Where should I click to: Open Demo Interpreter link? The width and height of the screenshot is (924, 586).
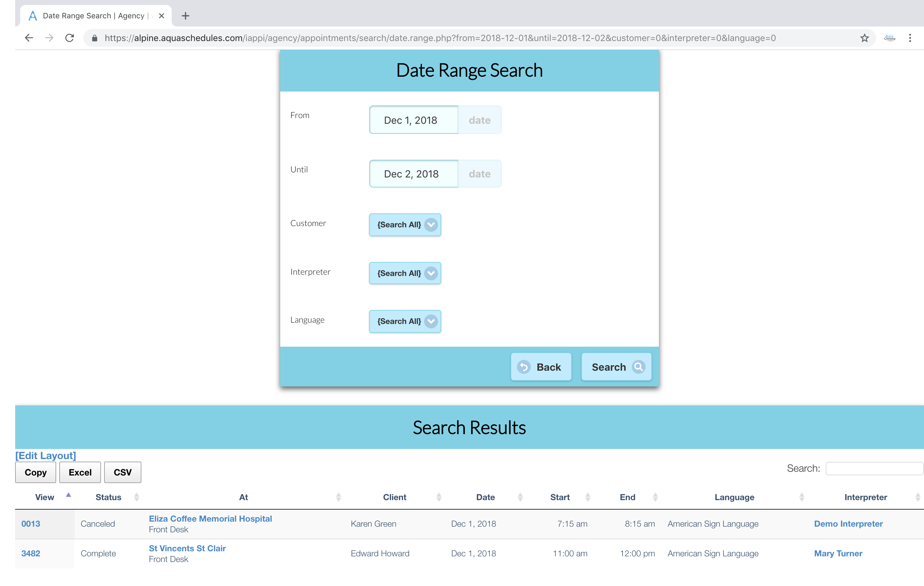coord(848,523)
